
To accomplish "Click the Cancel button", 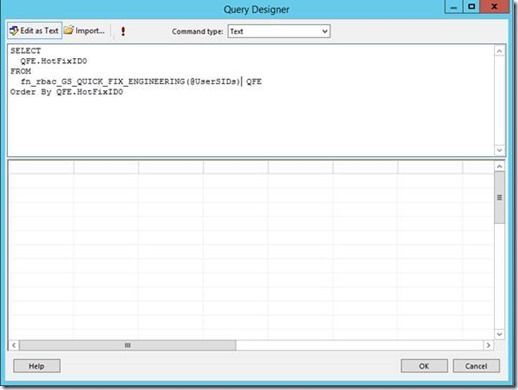I will tap(476, 366).
